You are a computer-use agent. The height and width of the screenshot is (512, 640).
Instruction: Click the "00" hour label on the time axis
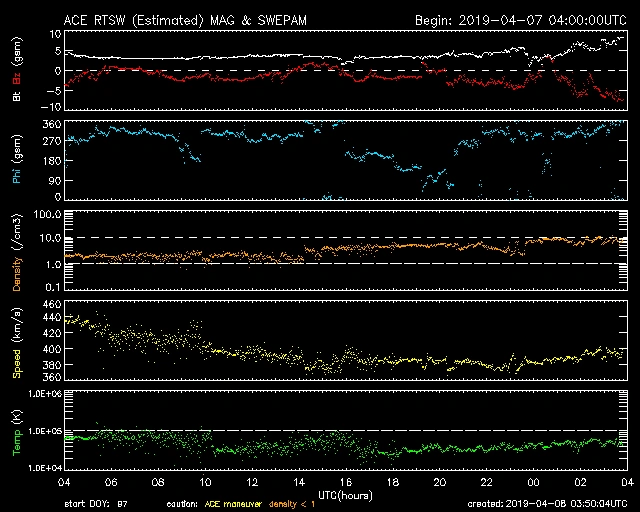pos(534,483)
